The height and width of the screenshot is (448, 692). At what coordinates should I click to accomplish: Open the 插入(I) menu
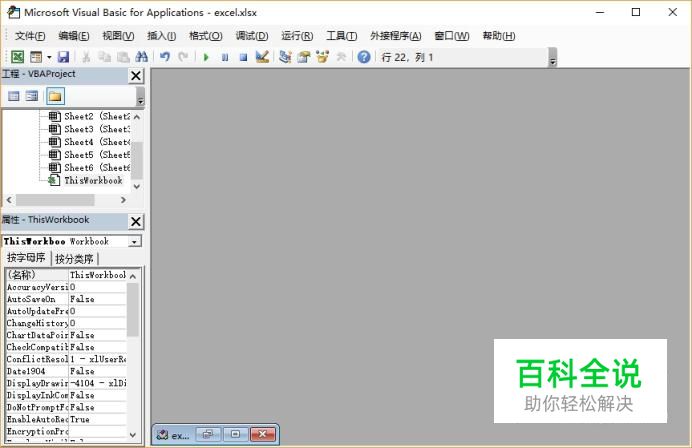(162, 36)
